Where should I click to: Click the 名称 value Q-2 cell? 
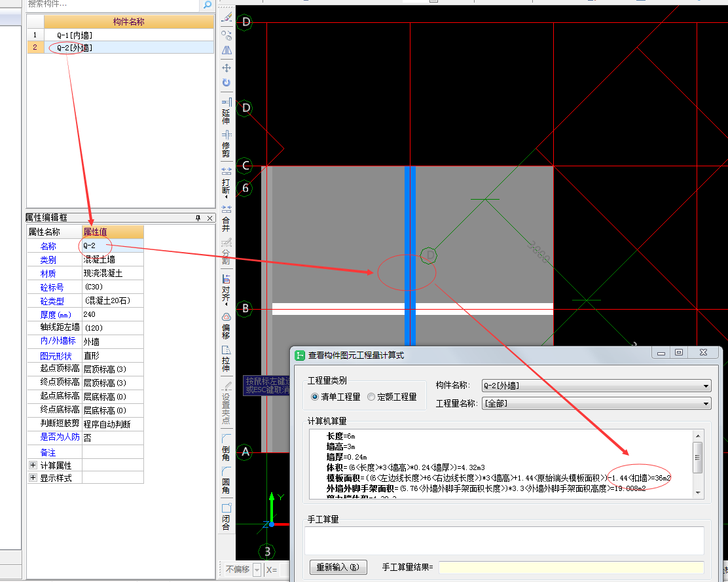[113, 246]
